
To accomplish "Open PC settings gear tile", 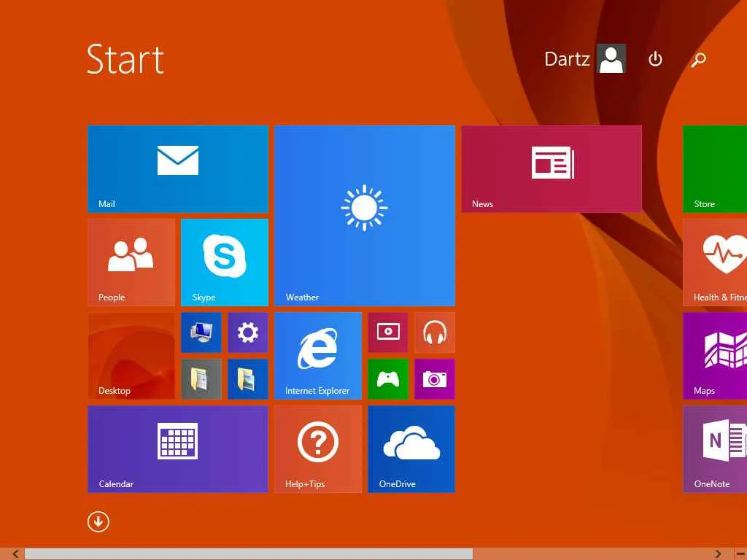I will [x=248, y=332].
